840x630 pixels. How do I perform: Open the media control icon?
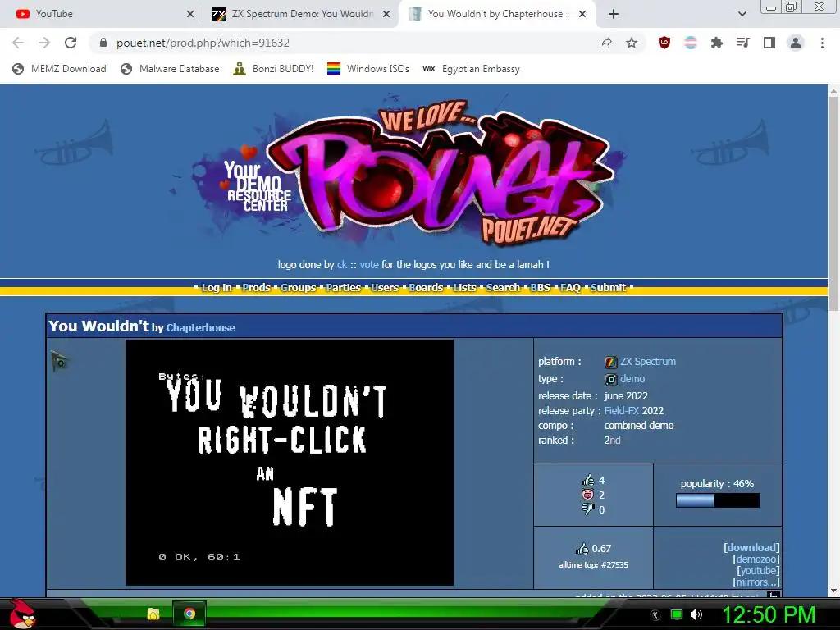pyautogui.click(x=742, y=43)
